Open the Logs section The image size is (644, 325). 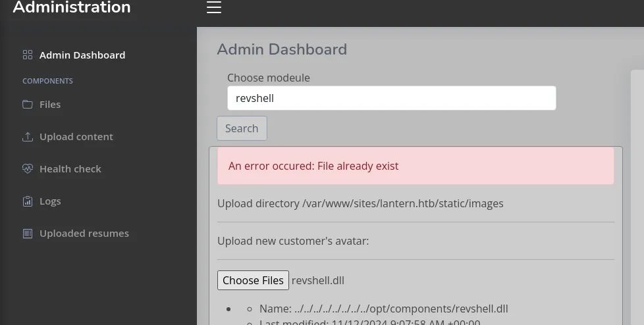pos(50,201)
